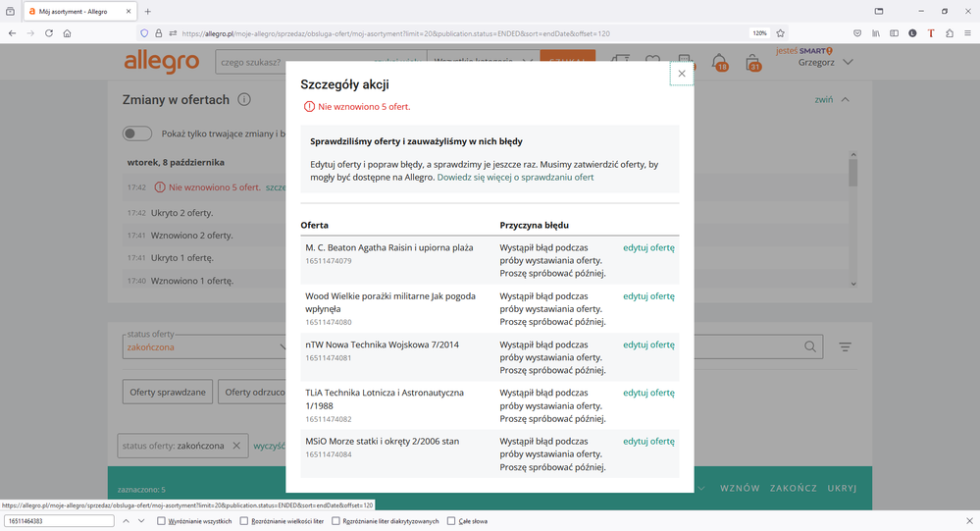Image resolution: width=980 pixels, height=531 pixels.
Task: Enable Całe słowa checkbox
Action: pos(450,521)
